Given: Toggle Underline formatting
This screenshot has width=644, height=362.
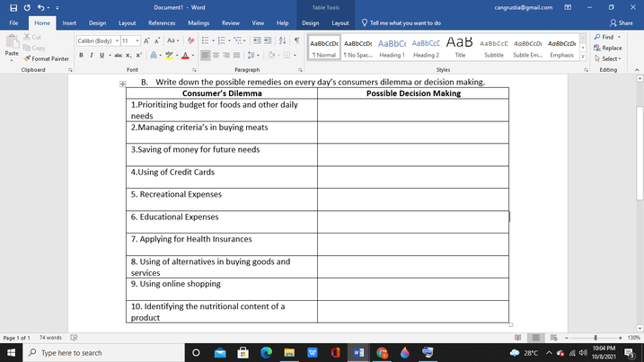Looking at the screenshot, I should tap(101, 55).
